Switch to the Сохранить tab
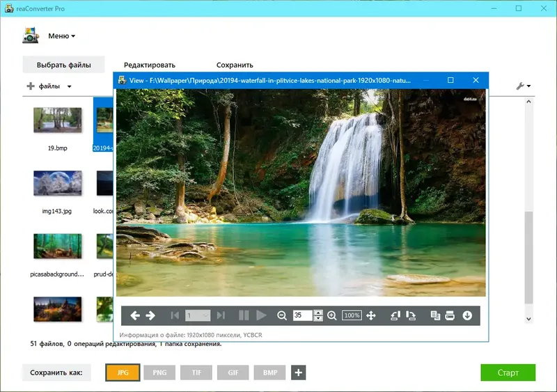The image size is (557, 392). pos(235,65)
